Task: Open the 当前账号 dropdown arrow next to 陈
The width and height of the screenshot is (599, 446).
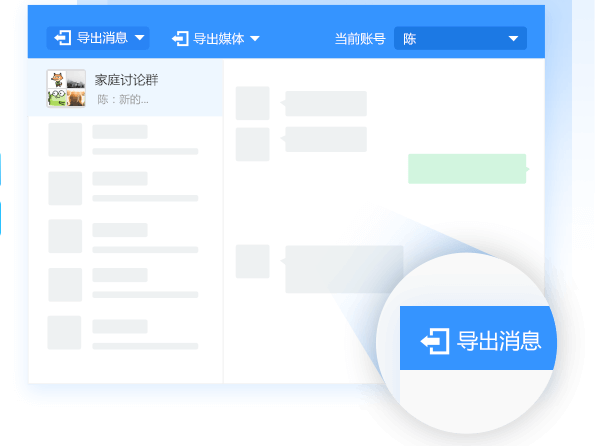Action: click(x=513, y=38)
